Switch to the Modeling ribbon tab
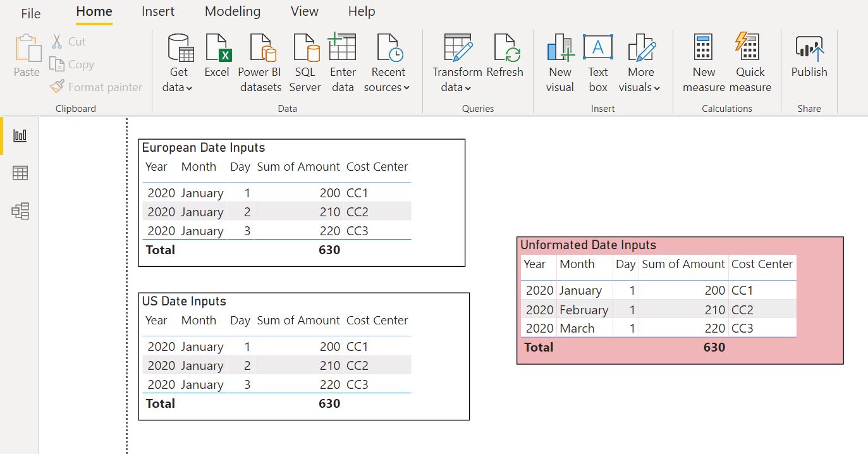868x454 pixels. click(232, 11)
